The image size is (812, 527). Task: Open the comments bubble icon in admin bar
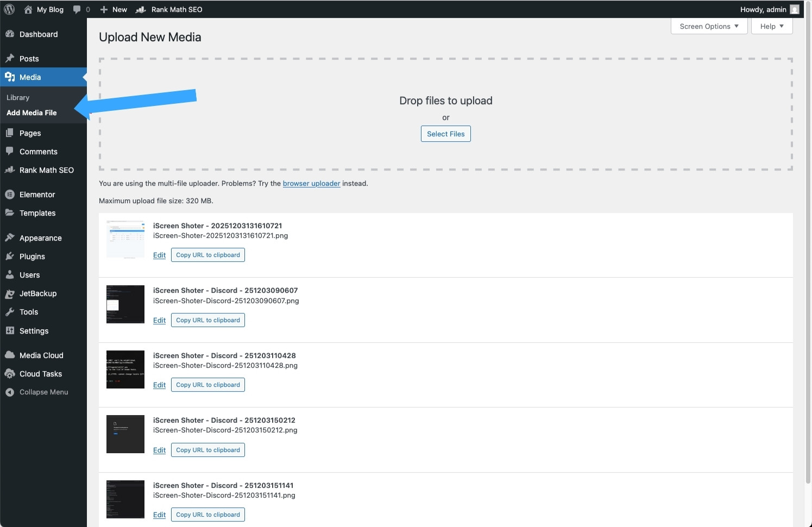(x=77, y=9)
